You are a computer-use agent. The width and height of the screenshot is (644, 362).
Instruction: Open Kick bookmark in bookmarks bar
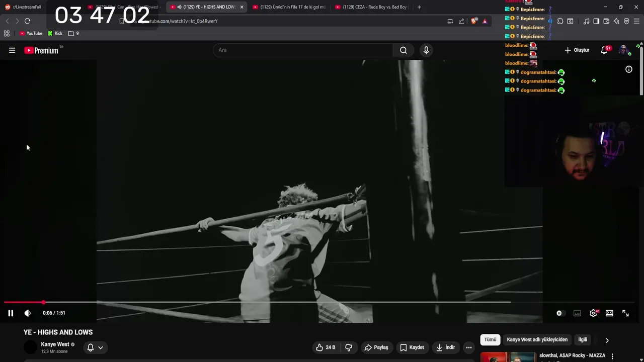pos(55,33)
